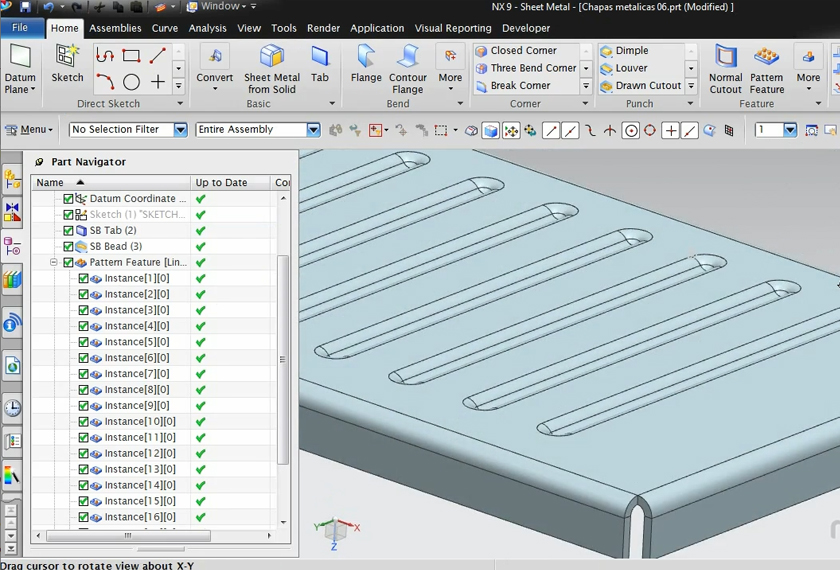Image resolution: width=840 pixels, height=570 pixels.
Task: Switch to the Analysis ribbon tab
Action: [207, 28]
